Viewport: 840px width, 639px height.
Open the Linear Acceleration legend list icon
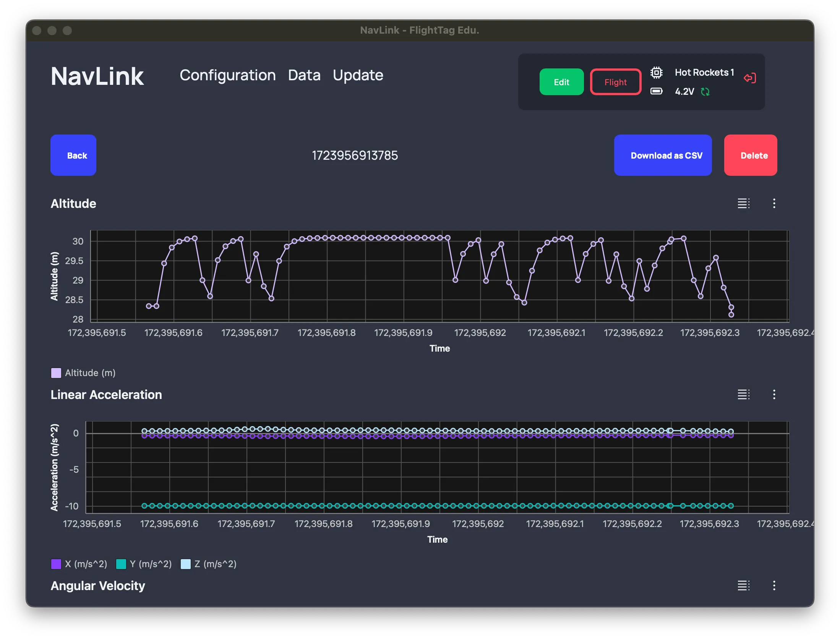pos(743,394)
